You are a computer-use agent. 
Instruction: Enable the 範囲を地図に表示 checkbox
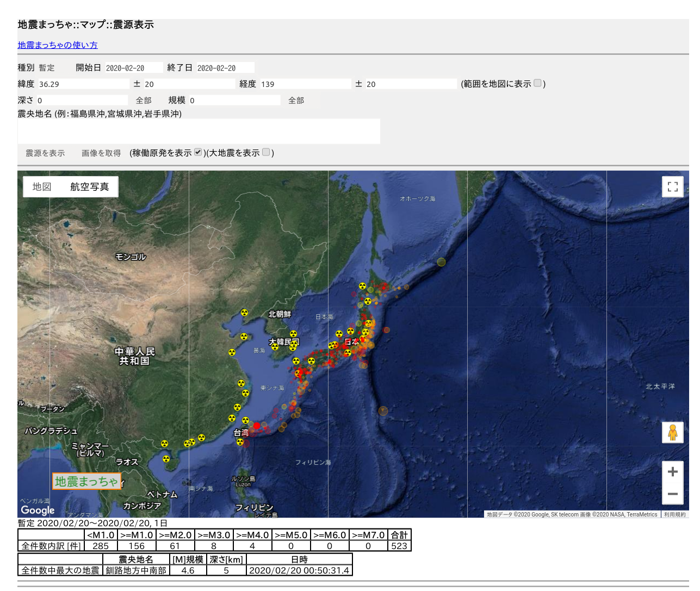coord(537,83)
